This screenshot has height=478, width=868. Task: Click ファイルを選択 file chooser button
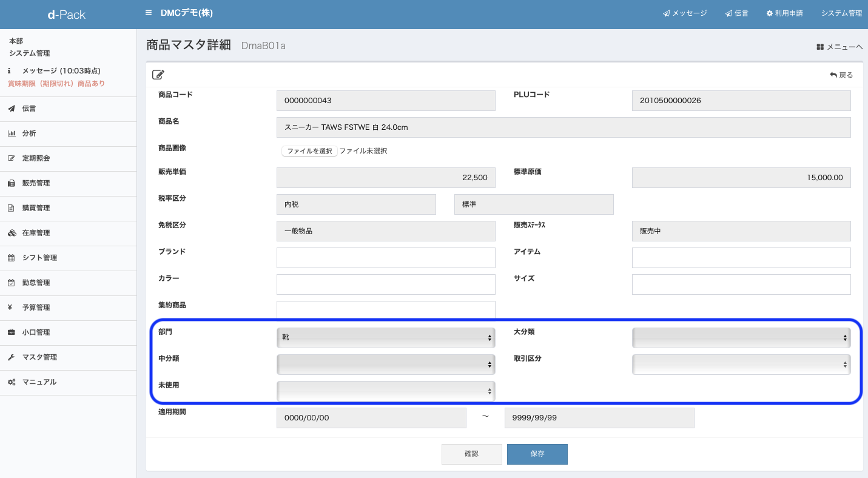click(x=309, y=151)
